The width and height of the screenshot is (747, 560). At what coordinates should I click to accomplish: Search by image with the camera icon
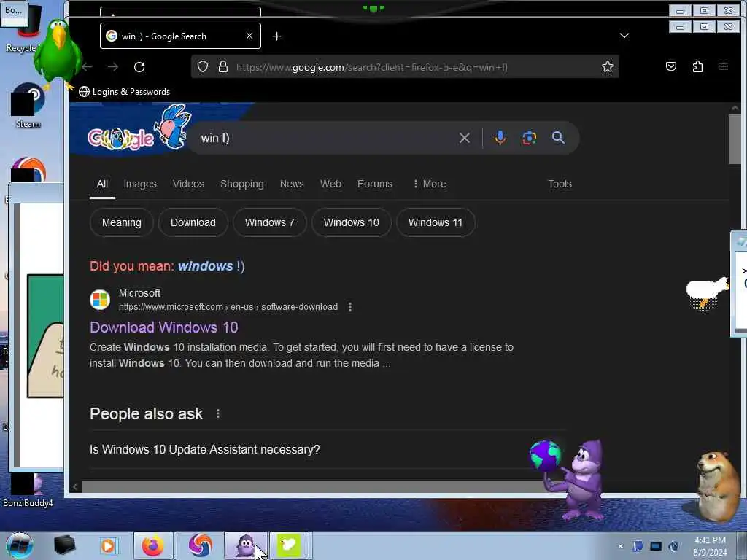coord(530,138)
